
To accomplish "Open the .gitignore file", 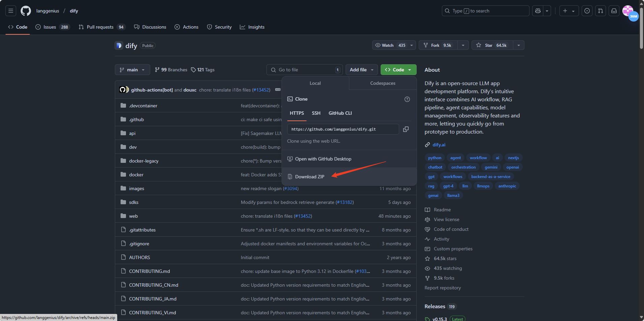I will click(x=139, y=244).
